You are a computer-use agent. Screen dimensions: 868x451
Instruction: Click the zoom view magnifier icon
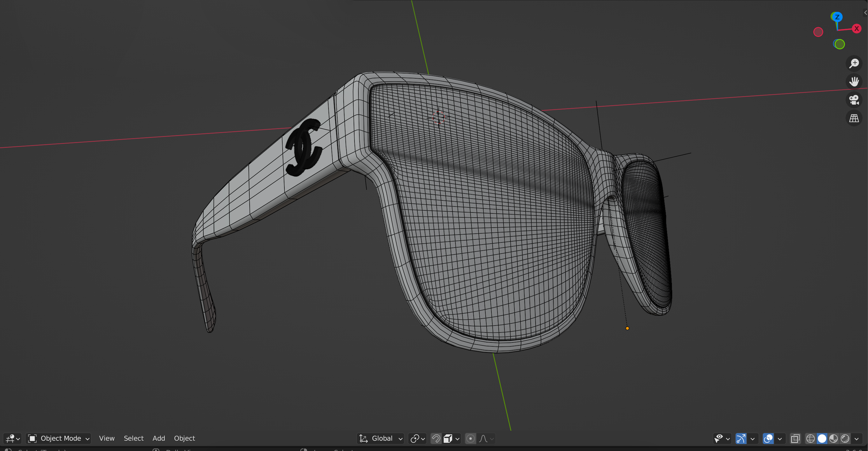coord(854,64)
